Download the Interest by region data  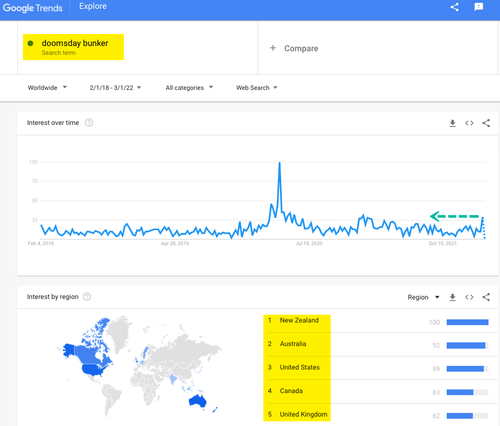452,297
